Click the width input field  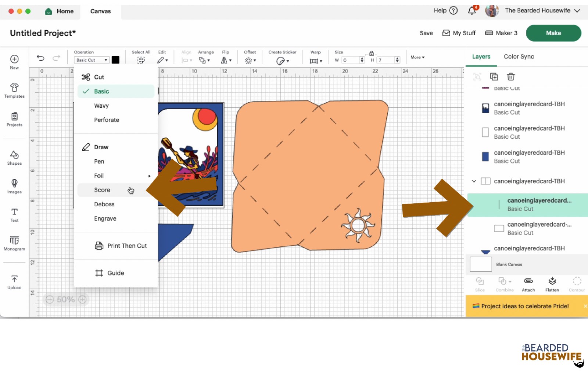click(351, 60)
